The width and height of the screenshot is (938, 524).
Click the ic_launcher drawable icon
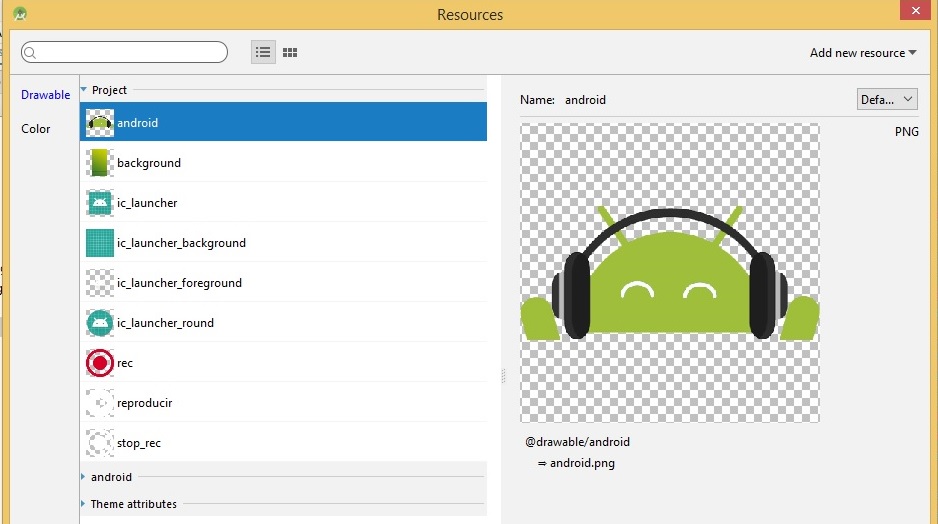[100, 203]
